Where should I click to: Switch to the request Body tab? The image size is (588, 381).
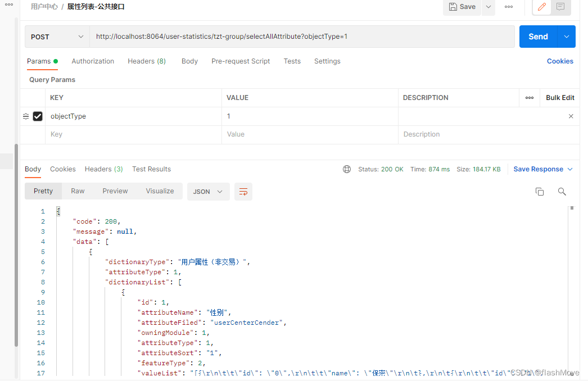point(189,61)
